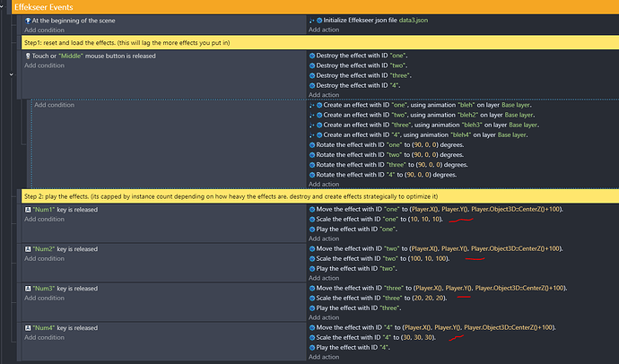This screenshot has height=364, width=619.
Task: Click Player.X() in the Move "one" action
Action: click(424, 209)
